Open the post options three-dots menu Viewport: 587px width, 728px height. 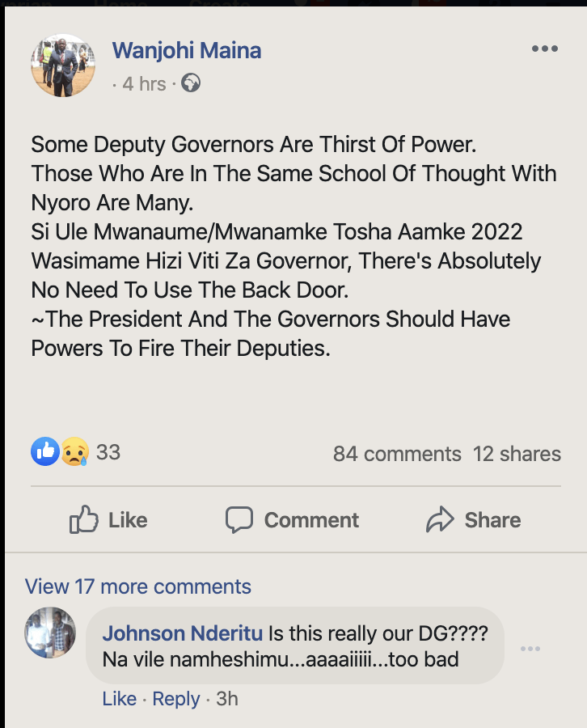[x=544, y=49]
